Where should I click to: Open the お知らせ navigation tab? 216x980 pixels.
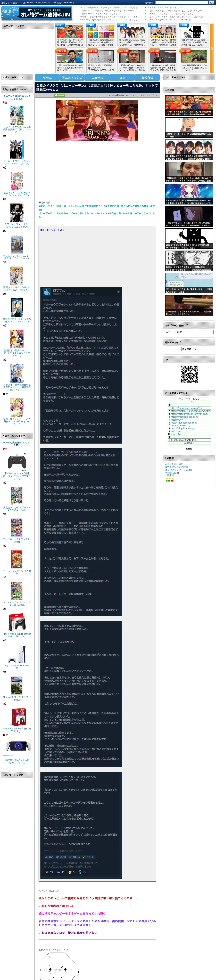(148, 77)
